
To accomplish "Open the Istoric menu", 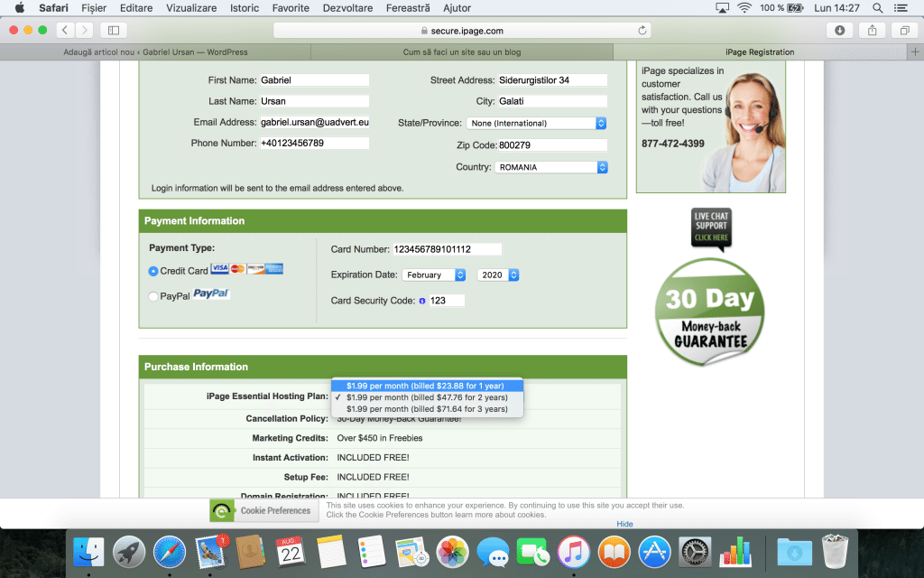I will (x=245, y=7).
